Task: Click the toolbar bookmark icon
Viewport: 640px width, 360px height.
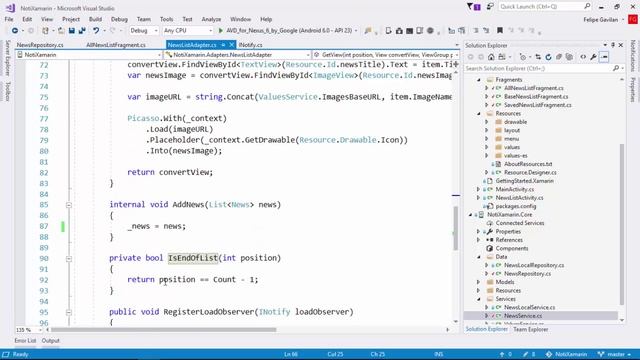Action: click(500, 31)
